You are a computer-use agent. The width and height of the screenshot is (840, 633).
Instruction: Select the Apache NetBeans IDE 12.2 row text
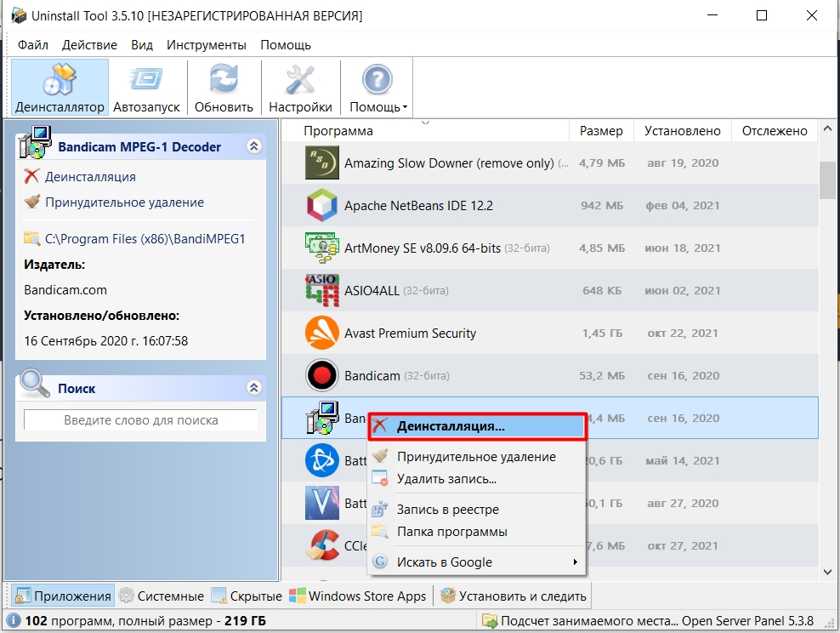coord(418,206)
